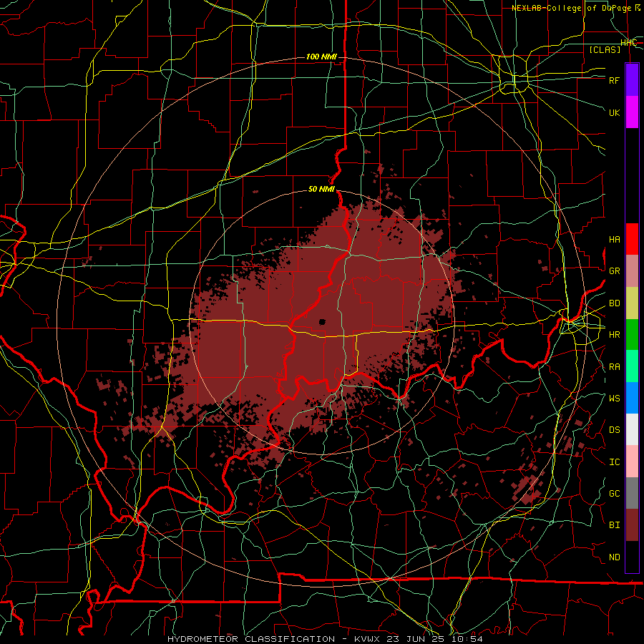Click the 50 NMI range ring label

321,189
